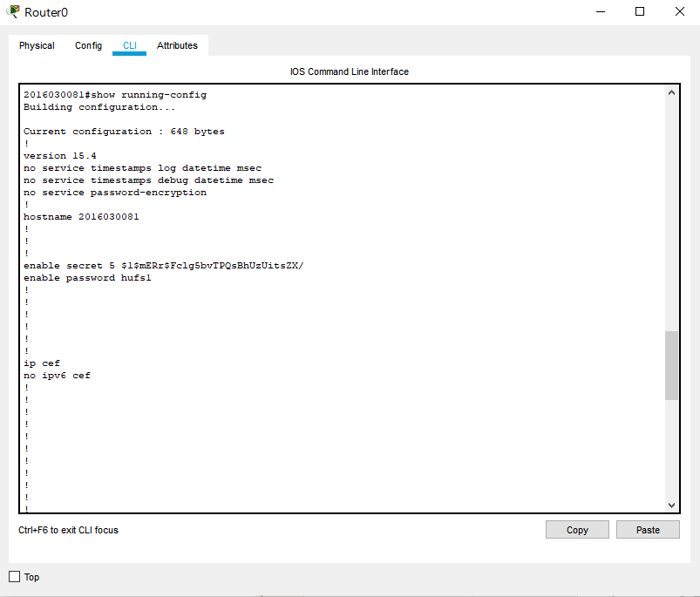Click the 'no service password-encryption' line
700x597 pixels.
(115, 193)
